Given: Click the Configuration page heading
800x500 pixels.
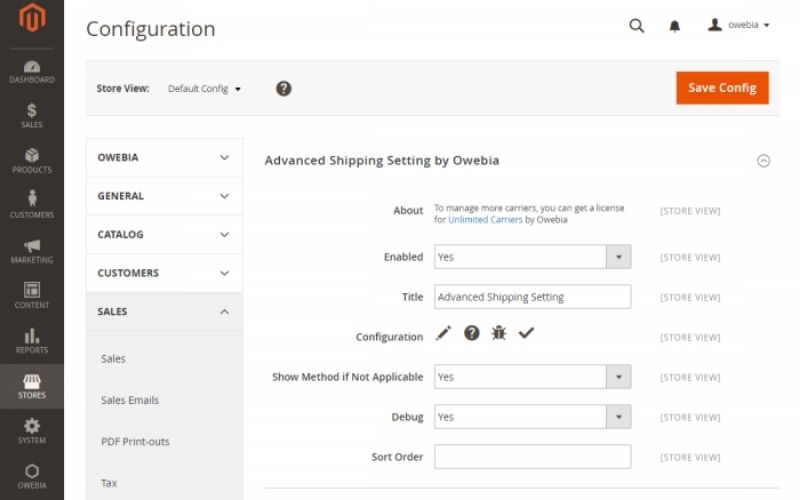Looking at the screenshot, I should point(151,29).
